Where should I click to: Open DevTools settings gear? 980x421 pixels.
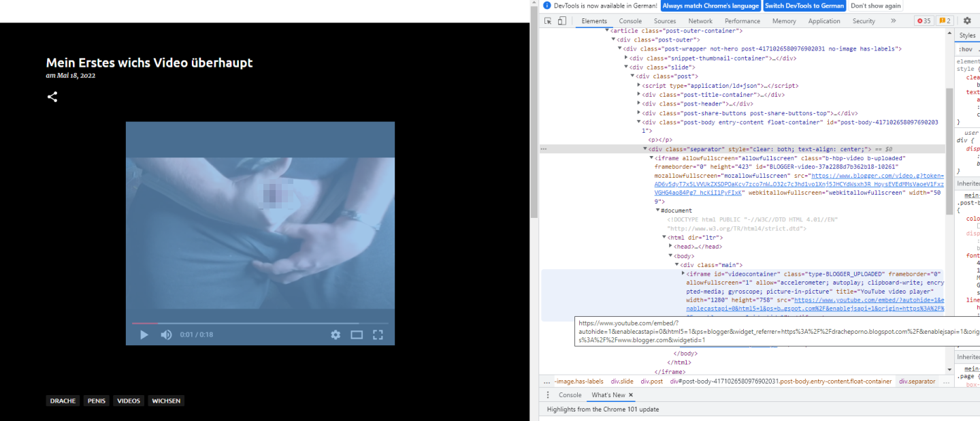click(967, 21)
